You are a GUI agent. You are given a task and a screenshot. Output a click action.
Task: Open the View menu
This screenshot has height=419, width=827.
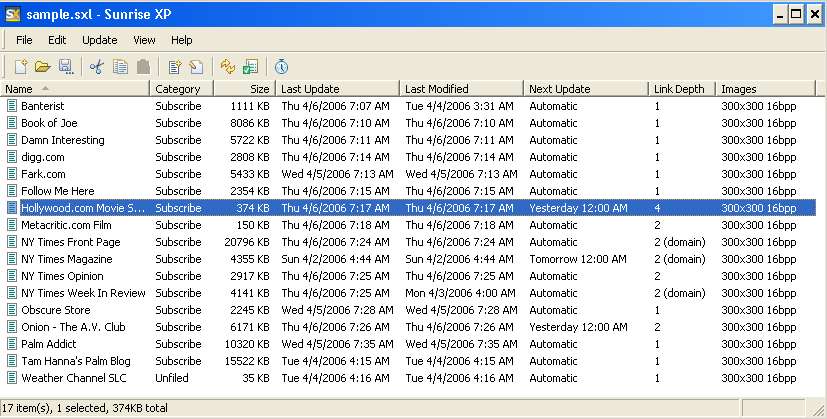click(x=144, y=40)
